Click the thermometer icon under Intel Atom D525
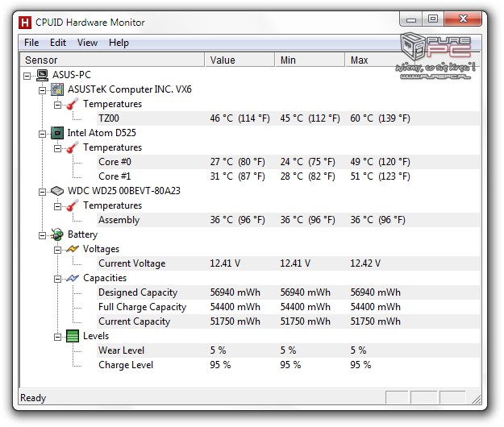Image resolution: width=504 pixels, height=427 pixels. [x=73, y=147]
